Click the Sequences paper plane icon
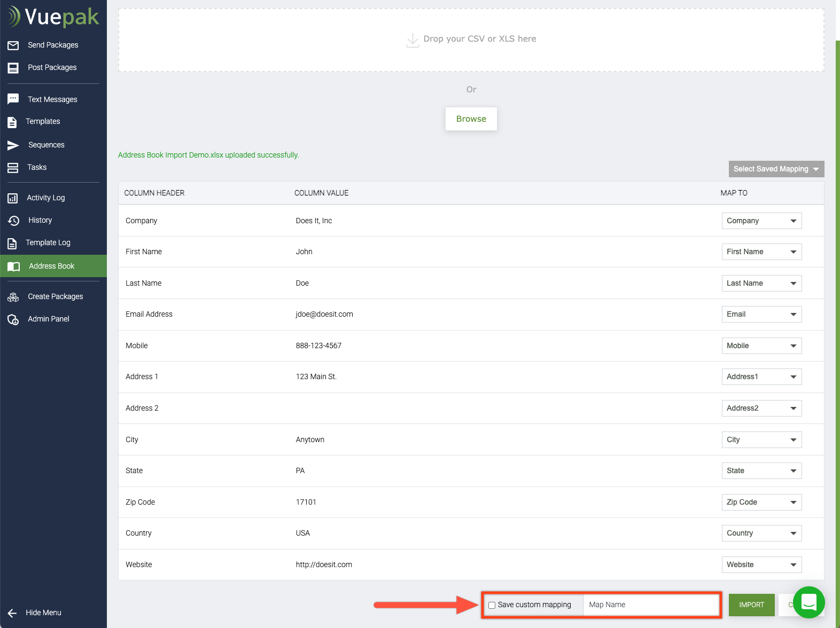Image resolution: width=840 pixels, height=628 pixels. (13, 145)
